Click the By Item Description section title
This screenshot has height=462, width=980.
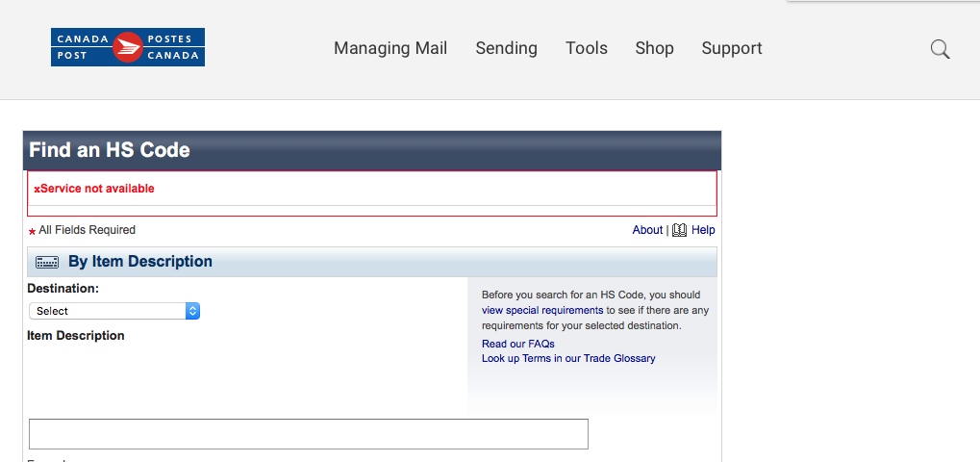[140, 262]
